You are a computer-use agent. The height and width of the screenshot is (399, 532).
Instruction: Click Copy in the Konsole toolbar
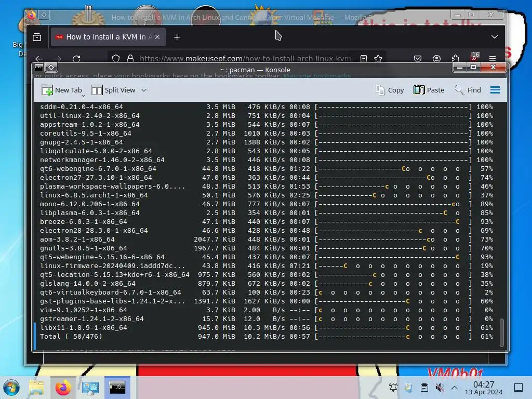[x=390, y=90]
